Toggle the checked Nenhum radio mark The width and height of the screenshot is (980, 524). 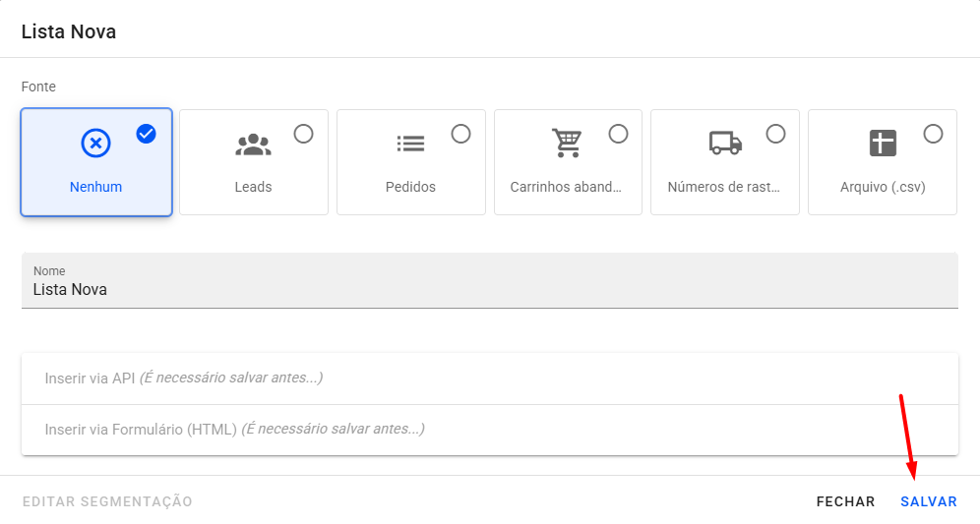click(x=147, y=134)
